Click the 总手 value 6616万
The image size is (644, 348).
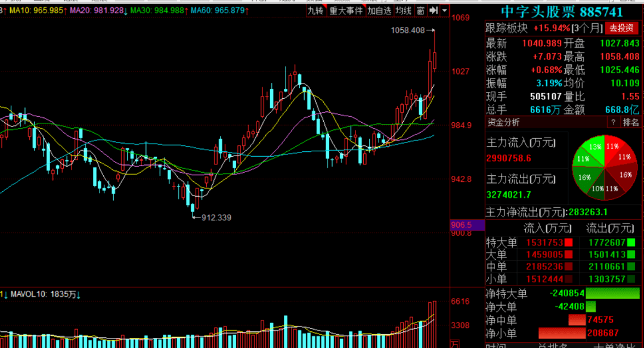point(546,110)
